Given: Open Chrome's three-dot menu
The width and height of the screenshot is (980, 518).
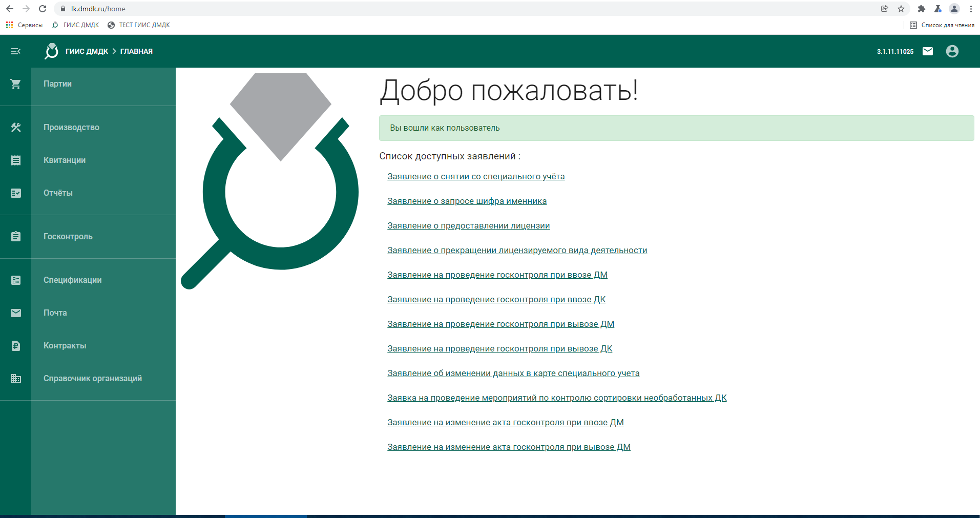Looking at the screenshot, I should coord(971,9).
